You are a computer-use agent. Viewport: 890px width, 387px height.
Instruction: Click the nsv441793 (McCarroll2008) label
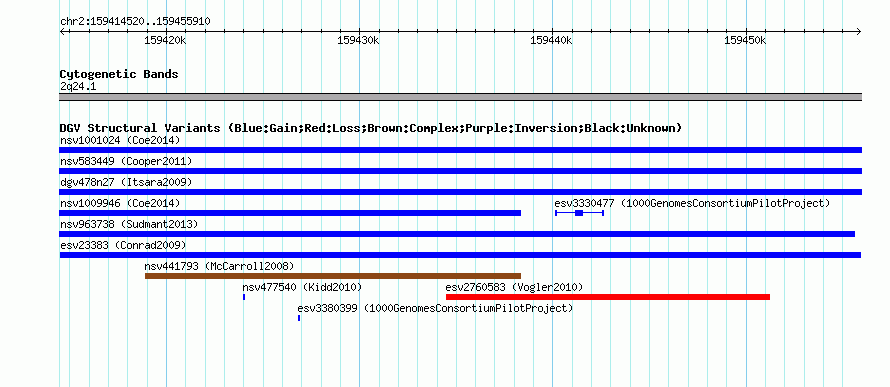[219, 266]
